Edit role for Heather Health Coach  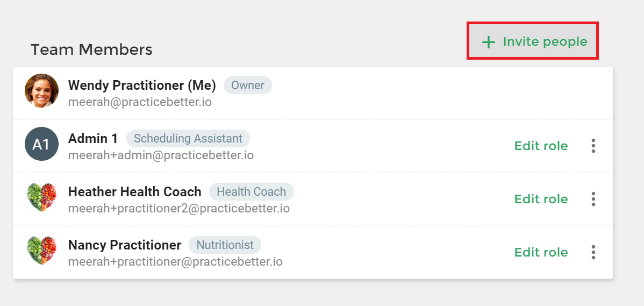pos(541,199)
